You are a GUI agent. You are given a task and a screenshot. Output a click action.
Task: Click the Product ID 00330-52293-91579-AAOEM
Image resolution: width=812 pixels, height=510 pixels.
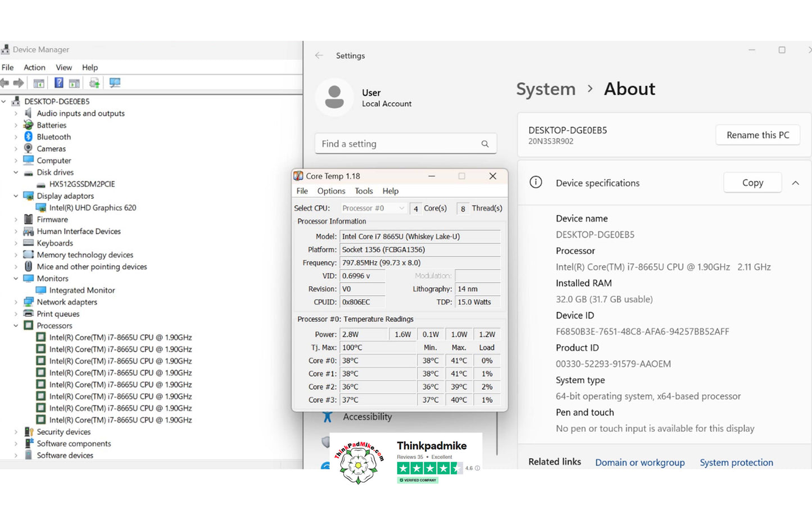[613, 364]
